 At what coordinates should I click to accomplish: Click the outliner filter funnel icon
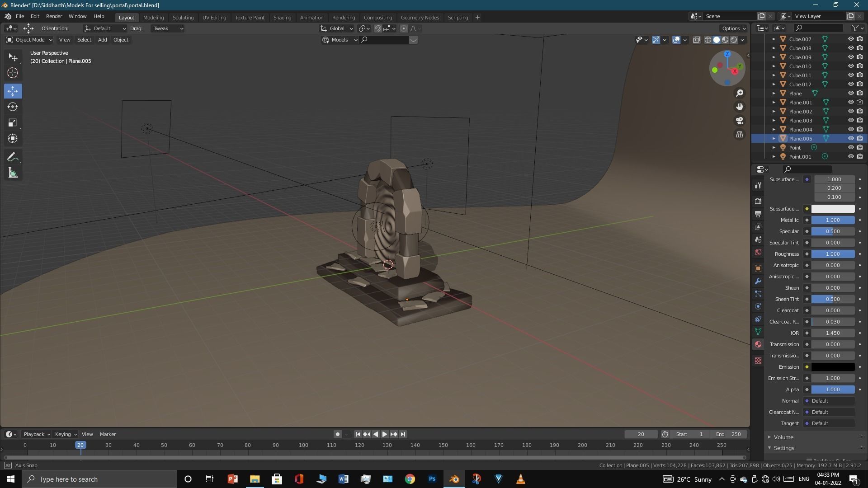click(x=854, y=28)
